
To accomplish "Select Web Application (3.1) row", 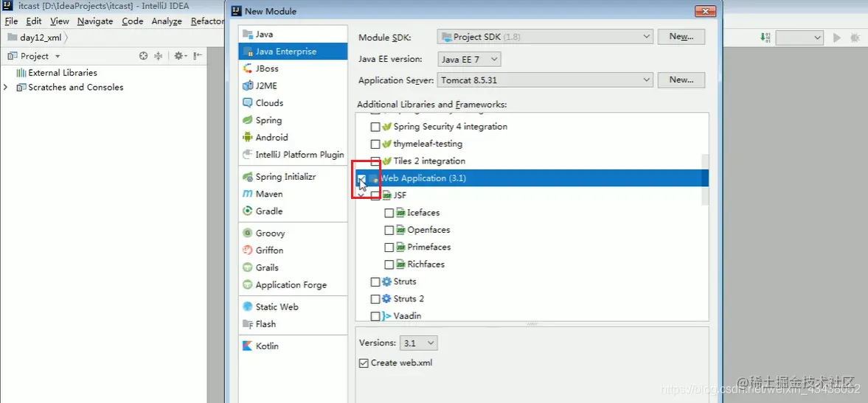I will tap(532, 178).
